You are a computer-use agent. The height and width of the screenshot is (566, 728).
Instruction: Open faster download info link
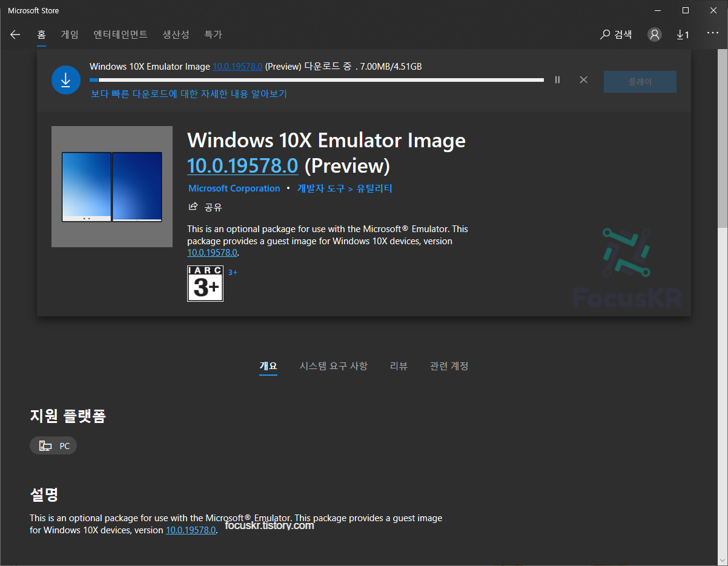tap(189, 93)
